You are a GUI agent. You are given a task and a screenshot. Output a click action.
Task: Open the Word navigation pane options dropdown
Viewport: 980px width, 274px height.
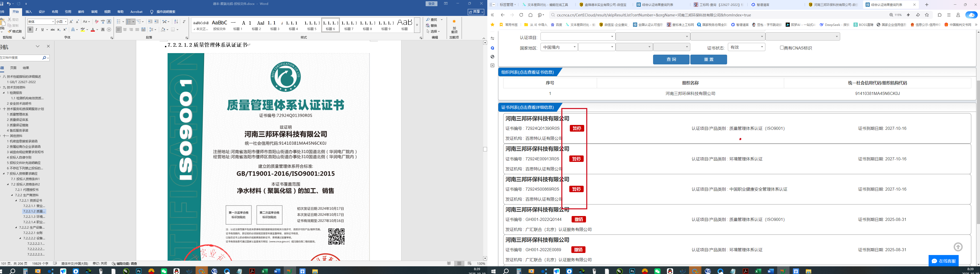click(x=38, y=46)
